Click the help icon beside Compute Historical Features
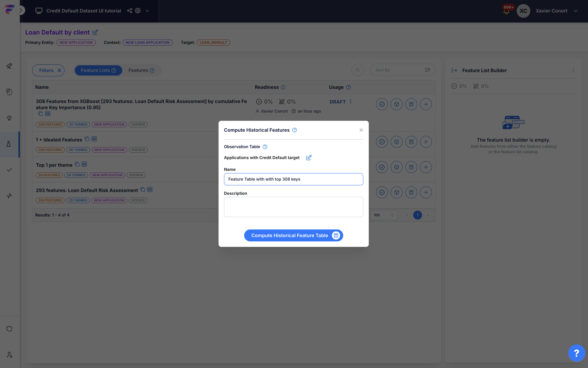588x368 pixels. [294, 130]
